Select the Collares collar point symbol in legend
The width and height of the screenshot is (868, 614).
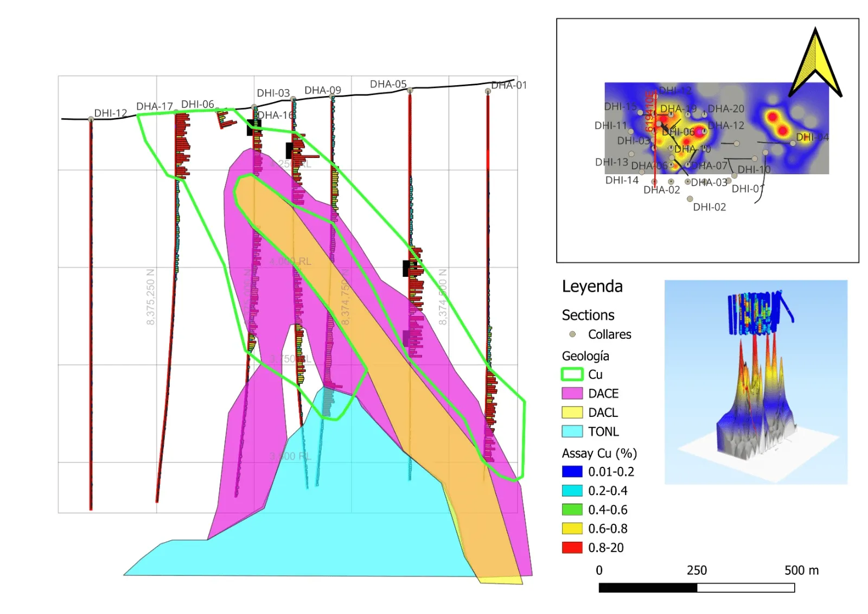point(572,334)
